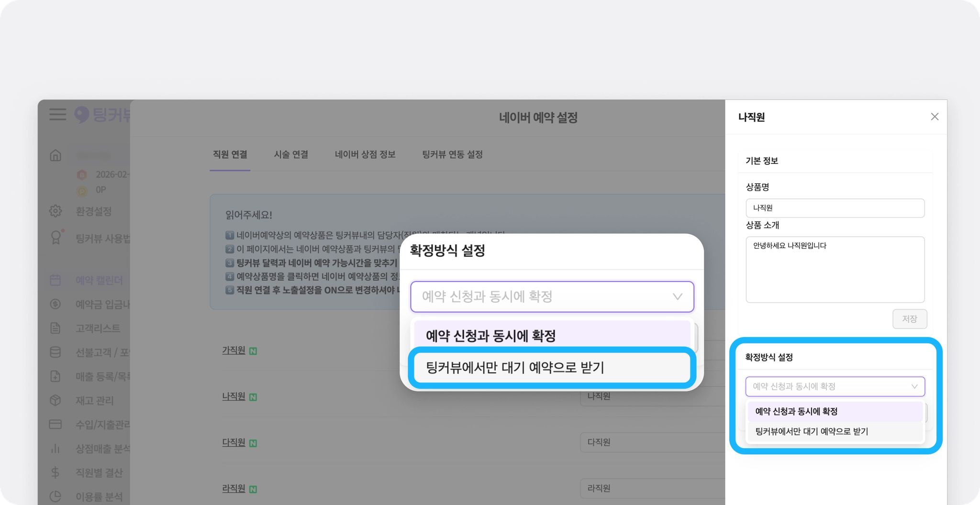The width and height of the screenshot is (980, 505).
Task: Click the 라직원 text field in the staff list
Action: point(653,488)
